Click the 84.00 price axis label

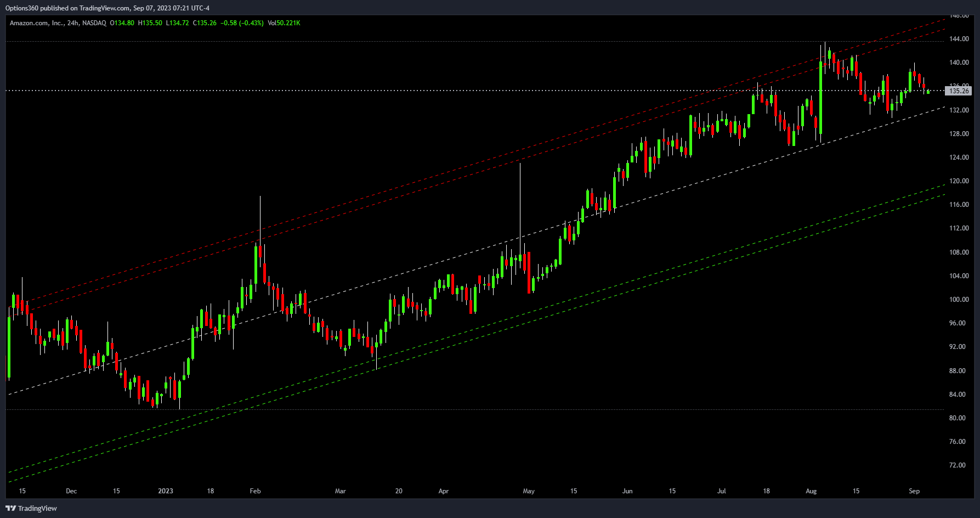coord(957,395)
